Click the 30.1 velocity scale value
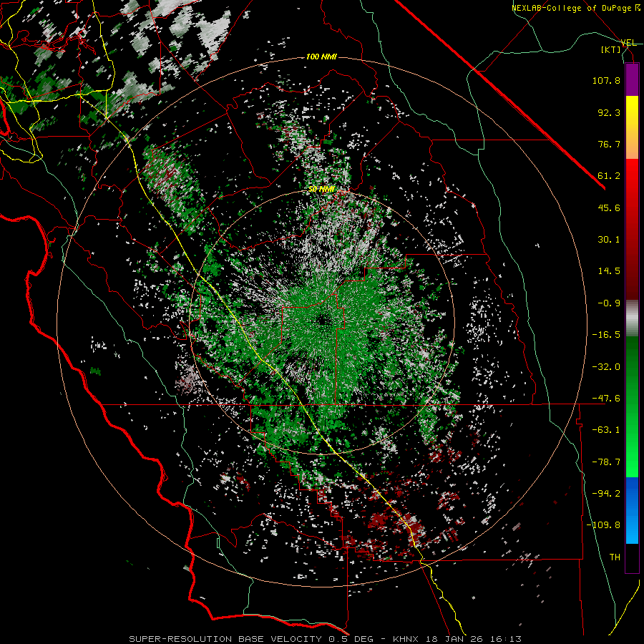This screenshot has width=644, height=644. [x=609, y=240]
